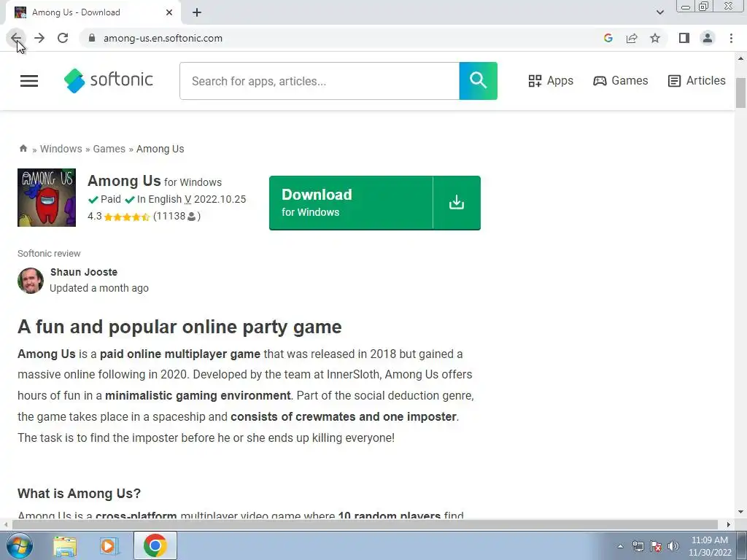Open File Explorer from the taskbar
Image resolution: width=747 pixels, height=560 pixels.
coord(65,546)
